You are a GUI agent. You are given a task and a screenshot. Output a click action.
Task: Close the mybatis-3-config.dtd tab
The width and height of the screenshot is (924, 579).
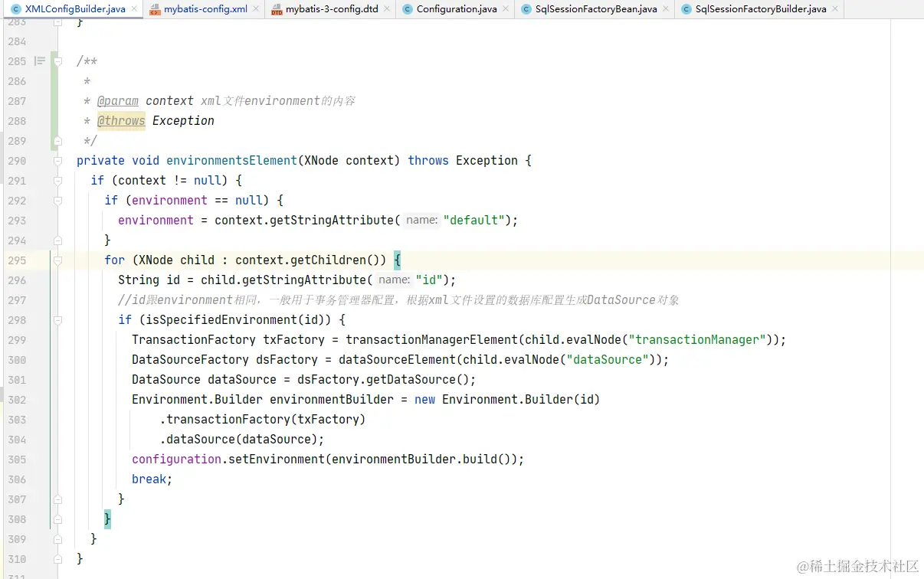(387, 9)
